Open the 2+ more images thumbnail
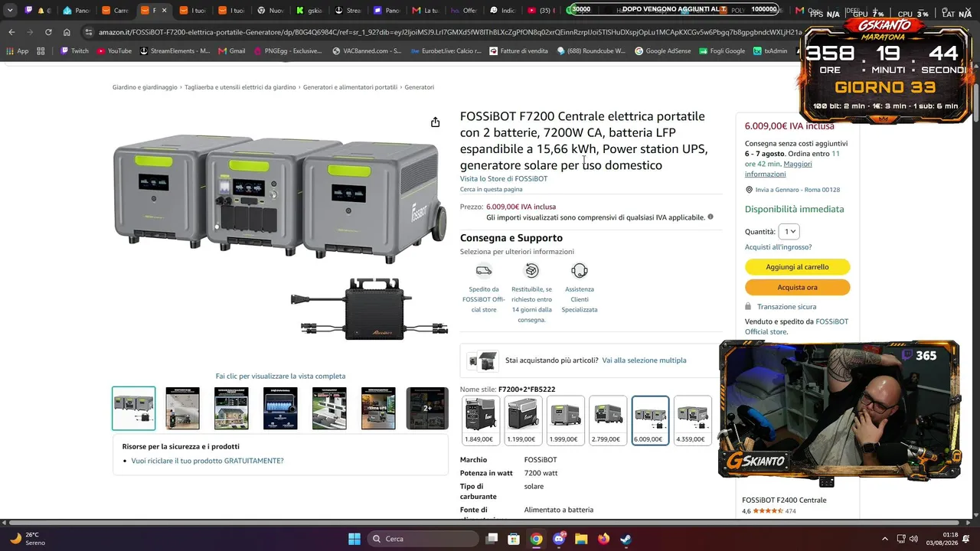 (427, 409)
